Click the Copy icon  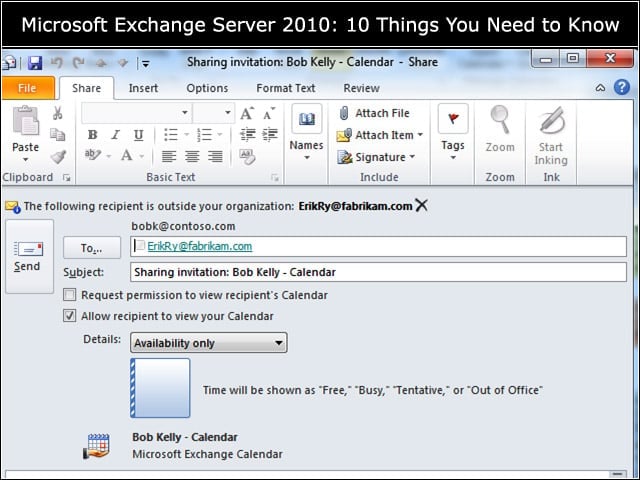click(x=58, y=135)
